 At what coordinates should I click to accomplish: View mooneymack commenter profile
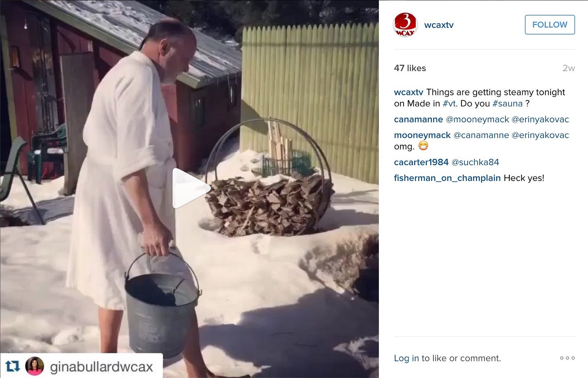(x=422, y=135)
